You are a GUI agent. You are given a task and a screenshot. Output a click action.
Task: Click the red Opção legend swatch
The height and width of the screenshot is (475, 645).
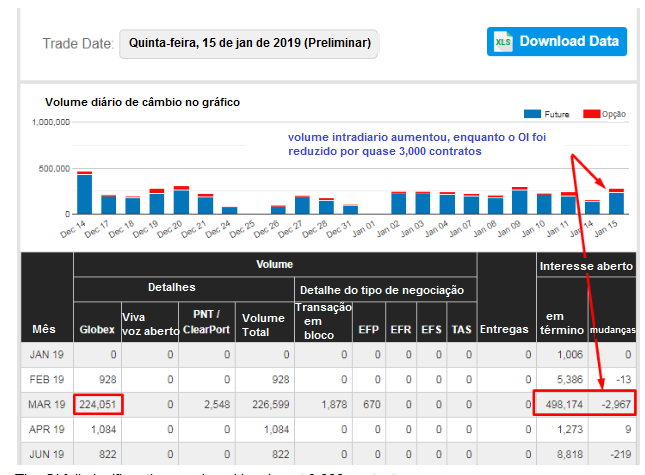(x=591, y=114)
